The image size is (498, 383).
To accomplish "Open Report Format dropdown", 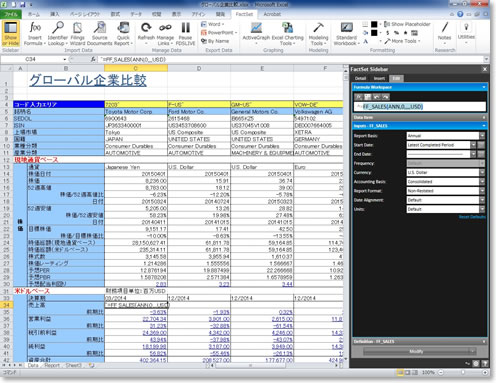I will click(482, 191).
